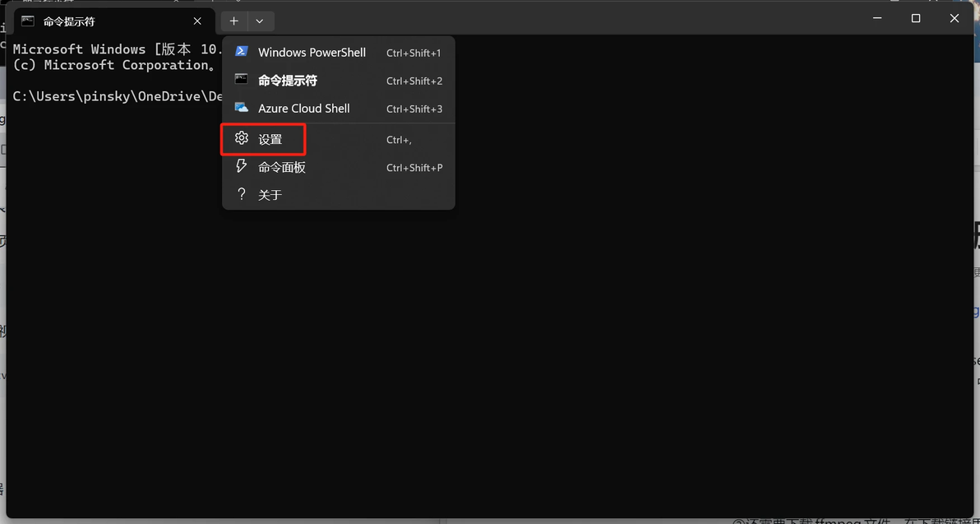Open 设置 from the dropdown menu
Screen dimensions: 980x524
pos(338,140)
